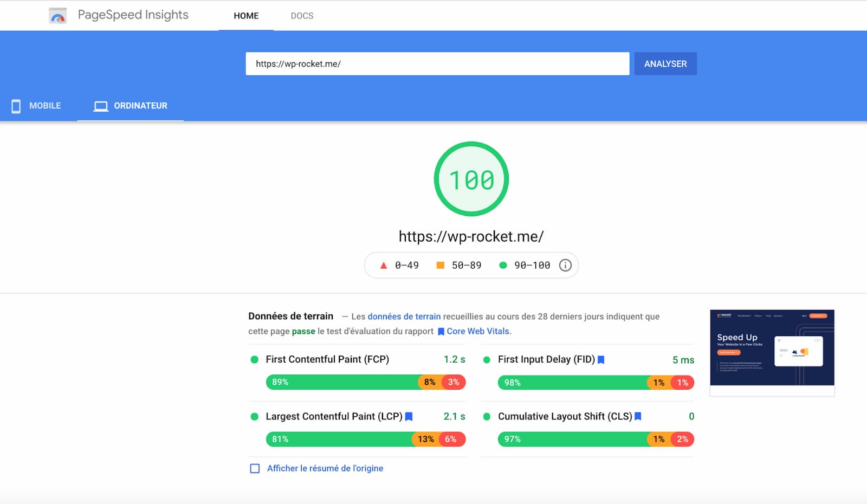Open the DOCS tab
The height and width of the screenshot is (504, 867).
coord(302,16)
